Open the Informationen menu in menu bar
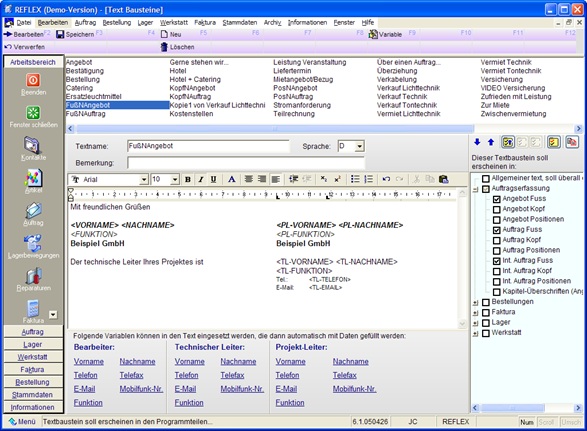Viewport: 587px width, 431px height. pos(307,22)
